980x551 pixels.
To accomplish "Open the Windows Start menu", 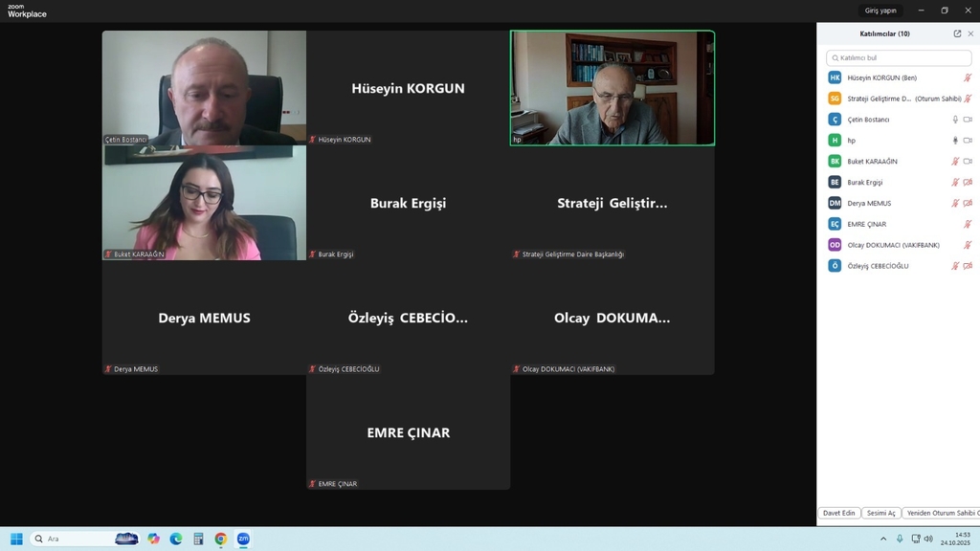I will (x=16, y=539).
